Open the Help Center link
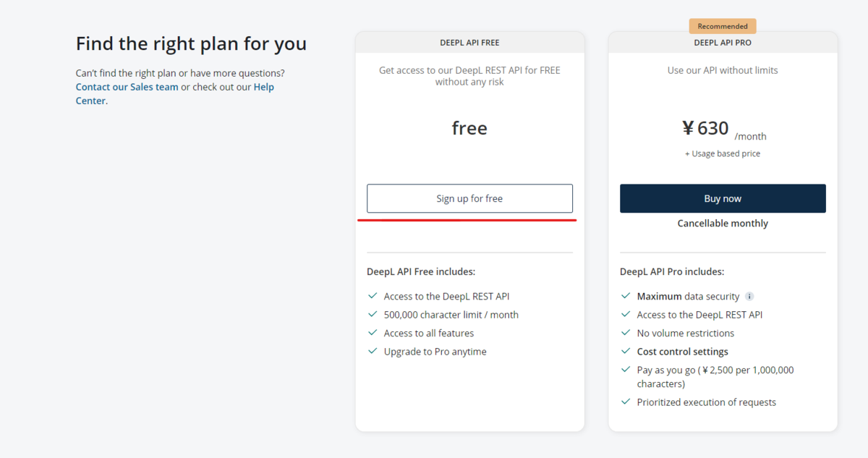Screen dimensions: 868x458 (175, 94)
